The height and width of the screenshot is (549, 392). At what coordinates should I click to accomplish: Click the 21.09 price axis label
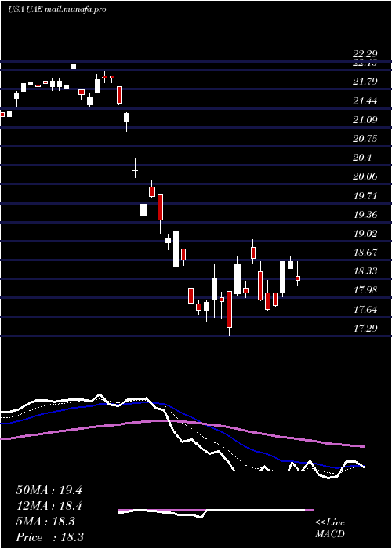tap(365, 120)
